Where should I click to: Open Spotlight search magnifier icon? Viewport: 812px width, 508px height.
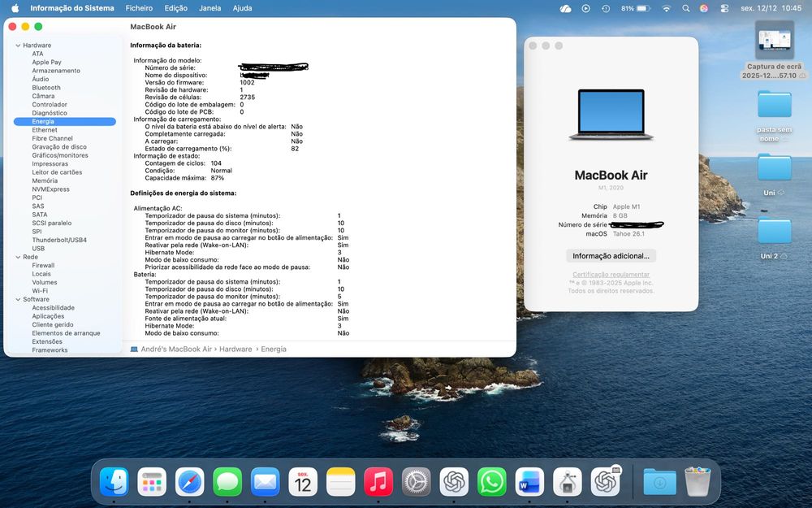click(x=685, y=8)
